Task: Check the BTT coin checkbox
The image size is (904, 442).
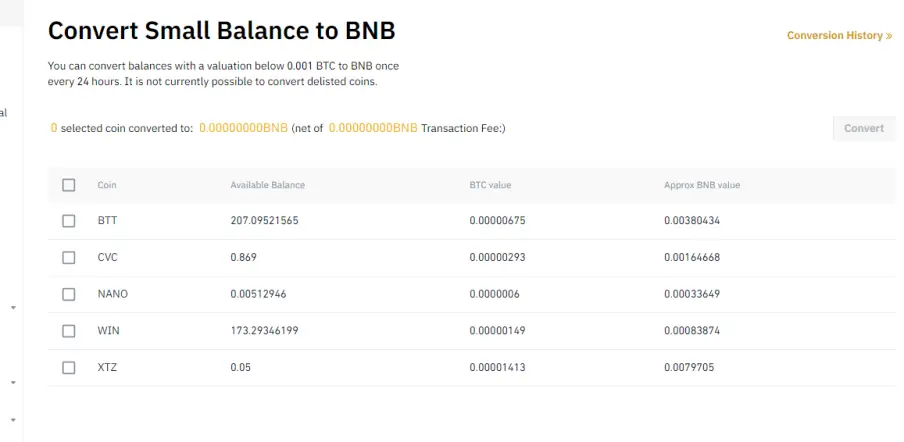Action: click(x=69, y=221)
